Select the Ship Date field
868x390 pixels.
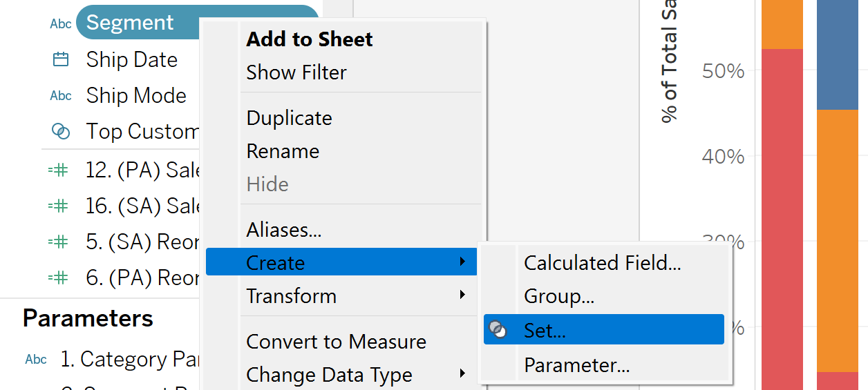click(x=131, y=59)
